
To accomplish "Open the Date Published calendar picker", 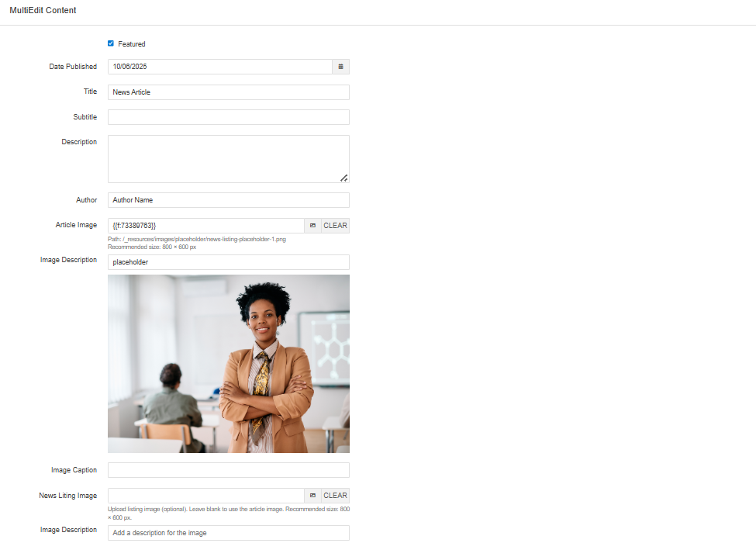I will coord(340,67).
